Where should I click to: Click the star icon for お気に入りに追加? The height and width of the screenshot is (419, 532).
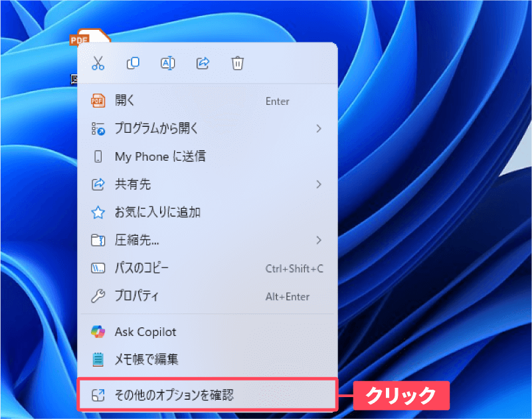[x=98, y=212]
